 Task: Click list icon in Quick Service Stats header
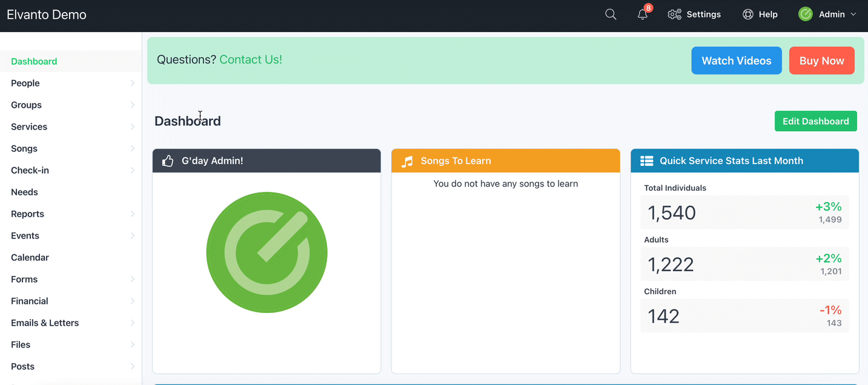(646, 161)
